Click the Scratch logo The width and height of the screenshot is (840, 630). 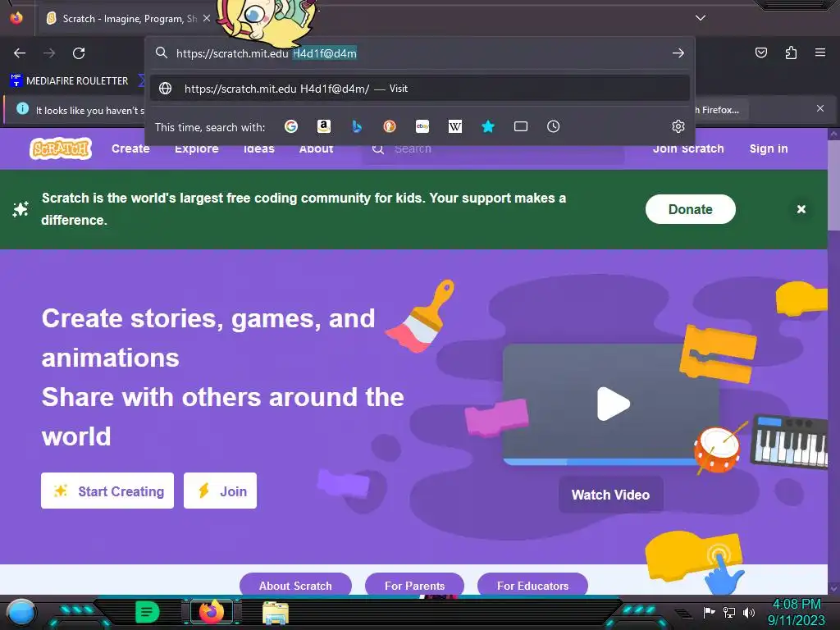pos(61,149)
